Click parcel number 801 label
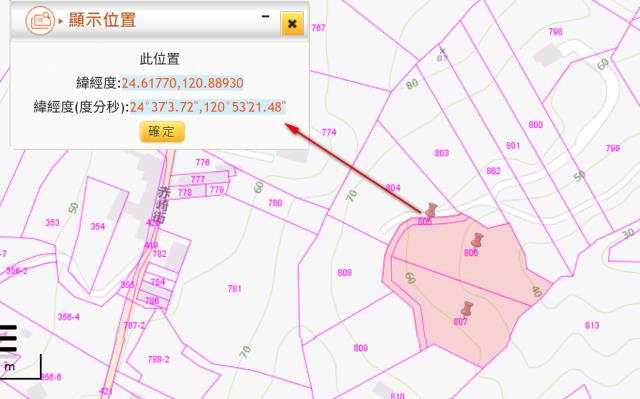Image resolution: width=640 pixels, height=399 pixels. [513, 146]
